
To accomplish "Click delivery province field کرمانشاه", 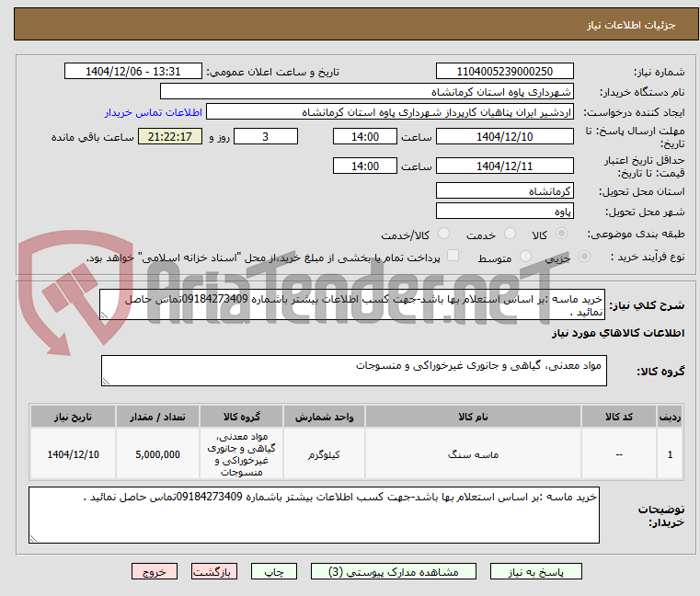I will pyautogui.click(x=504, y=190).
